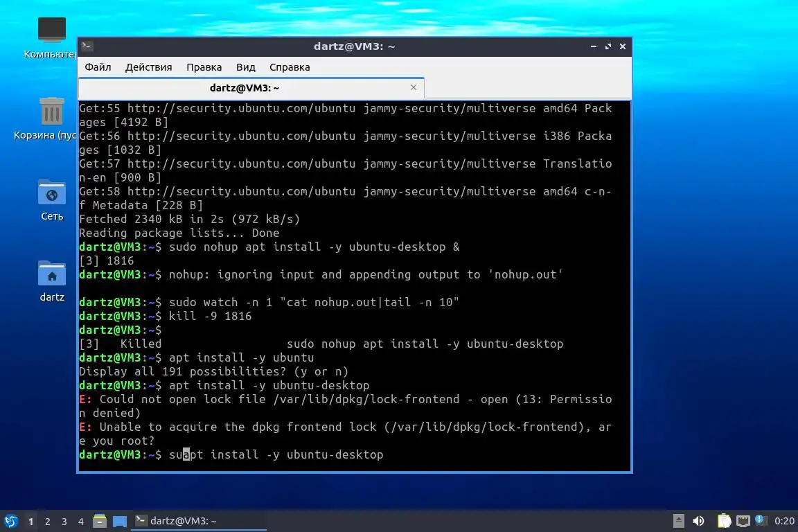Open the Справка menu
The width and height of the screenshot is (798, 532).
(x=290, y=67)
